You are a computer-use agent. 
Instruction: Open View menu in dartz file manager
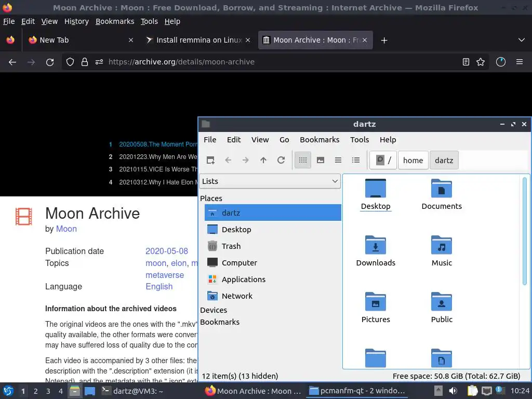(x=260, y=139)
